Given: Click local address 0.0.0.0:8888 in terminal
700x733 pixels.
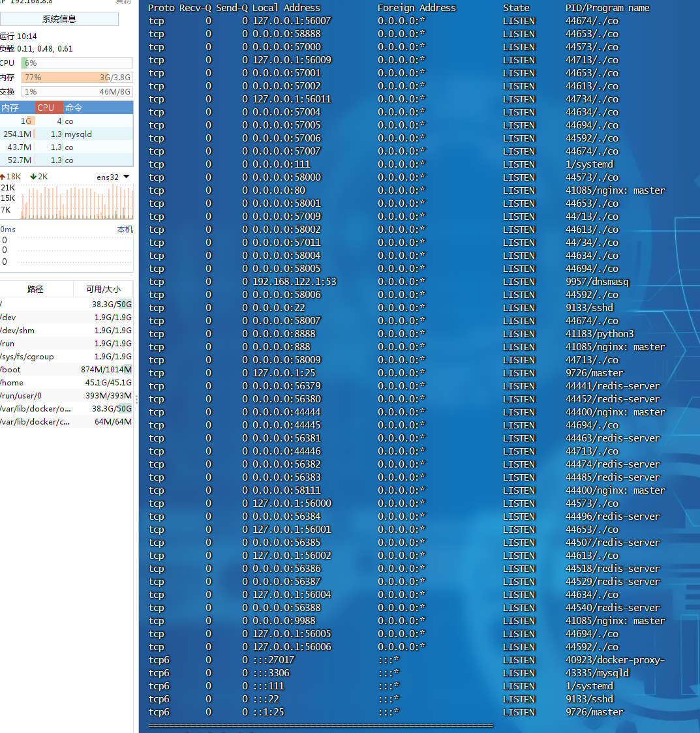Looking at the screenshot, I should point(284,335).
